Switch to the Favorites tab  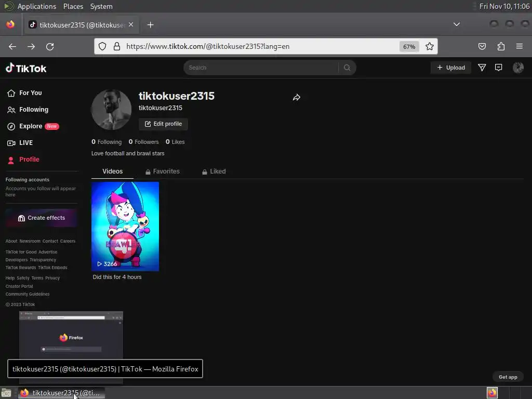163,171
